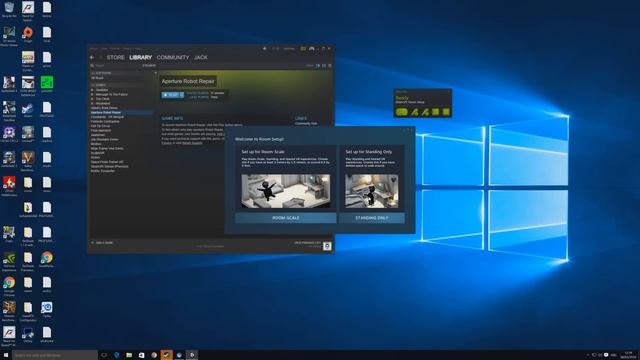Image resolution: width=640 pixels, height=360 pixels.
Task: Open the Steam Support link in Game Info
Action: pyautogui.click(x=192, y=143)
